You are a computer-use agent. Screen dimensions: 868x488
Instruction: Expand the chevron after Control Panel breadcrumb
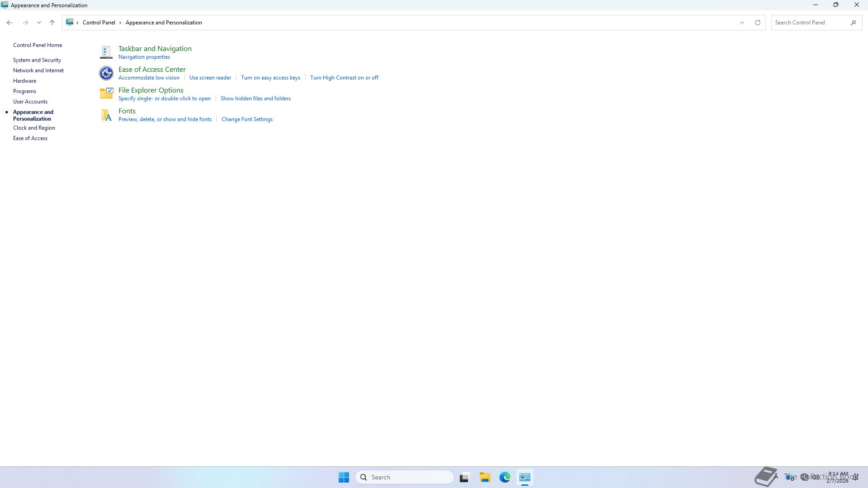tap(120, 23)
